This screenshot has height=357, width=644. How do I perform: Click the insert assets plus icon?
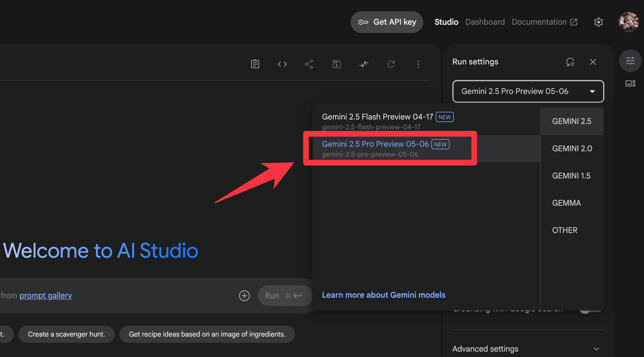pyautogui.click(x=244, y=296)
